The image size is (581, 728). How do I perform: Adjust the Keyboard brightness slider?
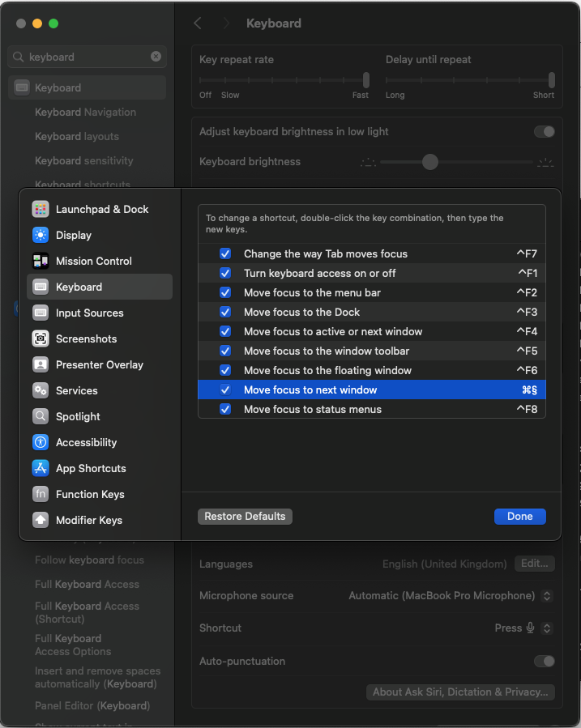(429, 162)
